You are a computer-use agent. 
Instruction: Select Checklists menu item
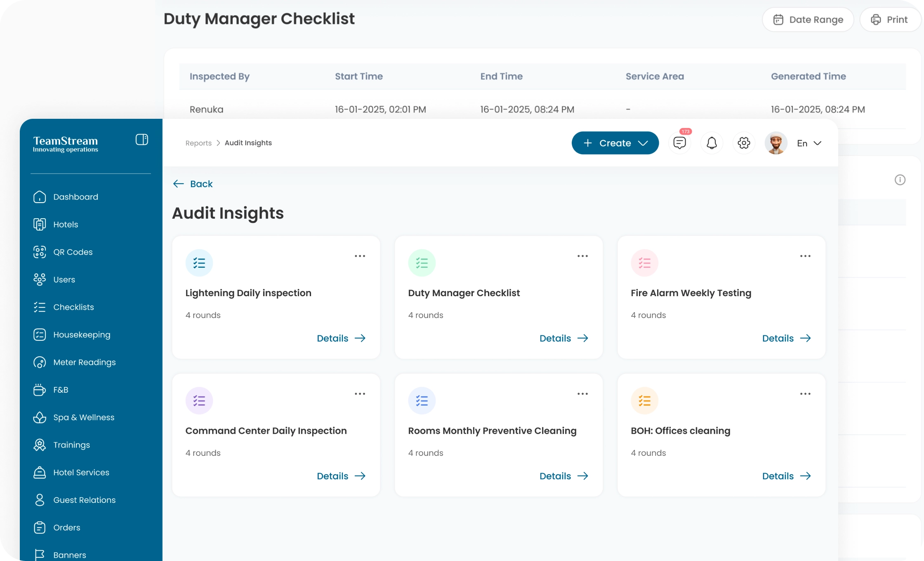pos(73,307)
